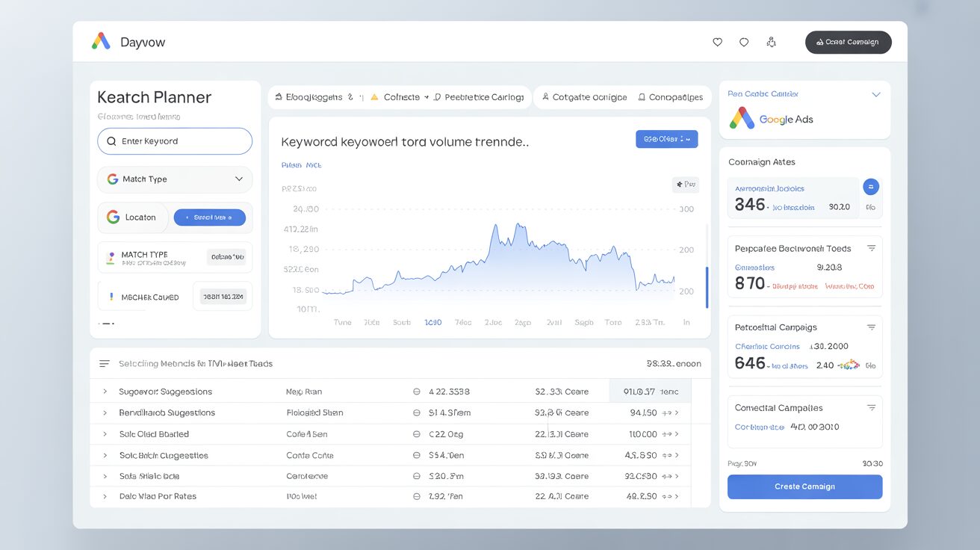The height and width of the screenshot is (550, 980).
Task: Expand the Dalc Wlad Por Rates row
Action: [105, 496]
